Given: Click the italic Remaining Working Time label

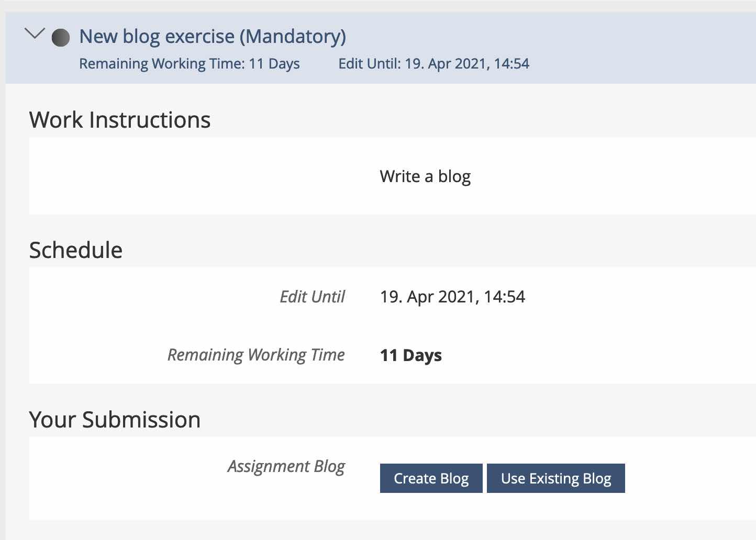Looking at the screenshot, I should [255, 355].
